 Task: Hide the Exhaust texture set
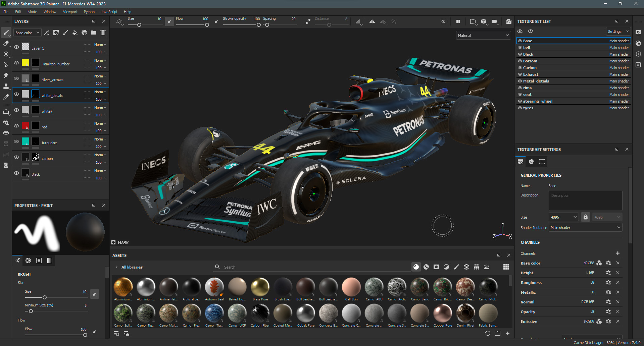coord(520,74)
